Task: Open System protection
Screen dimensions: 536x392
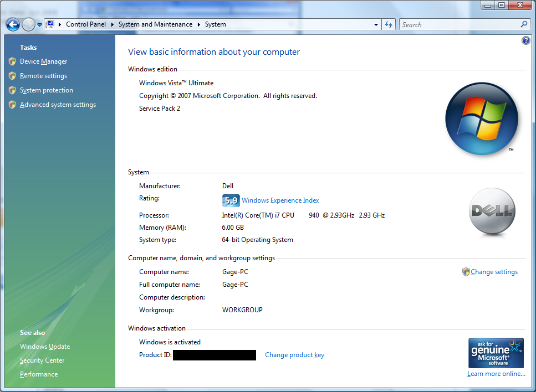Action: point(47,90)
